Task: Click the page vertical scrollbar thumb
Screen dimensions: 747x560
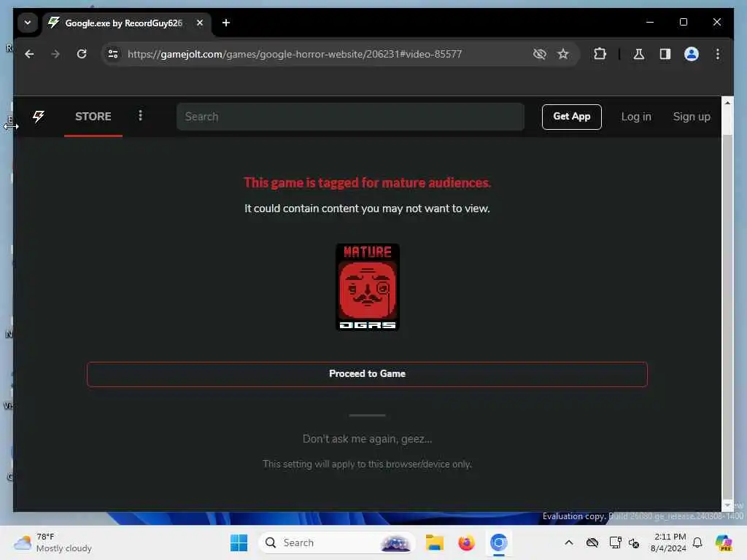Action: 727,316
